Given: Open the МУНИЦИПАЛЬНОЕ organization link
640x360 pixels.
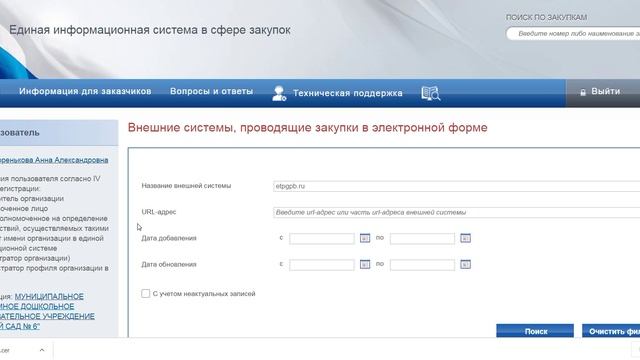Looking at the screenshot, I should (47, 311).
